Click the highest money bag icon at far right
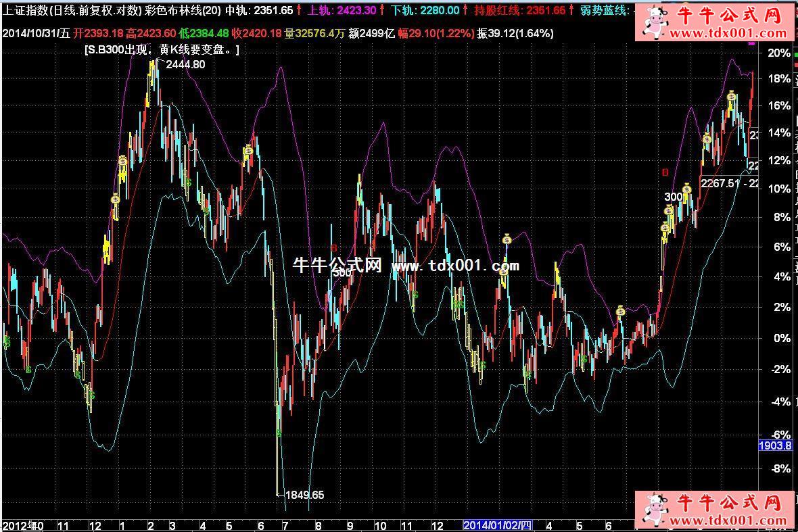Screen dimensions: 798x532 (x=732, y=97)
